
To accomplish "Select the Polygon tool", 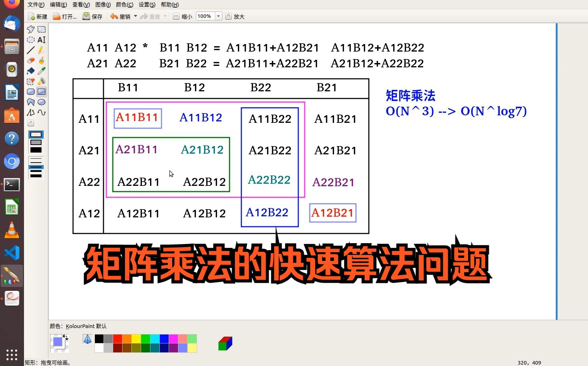I will pyautogui.click(x=31, y=102).
